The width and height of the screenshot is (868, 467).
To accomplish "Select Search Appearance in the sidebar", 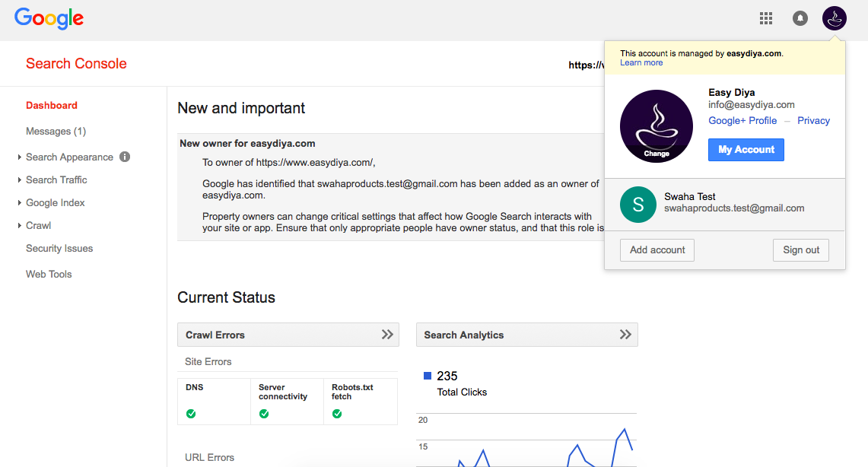I will click(x=69, y=157).
